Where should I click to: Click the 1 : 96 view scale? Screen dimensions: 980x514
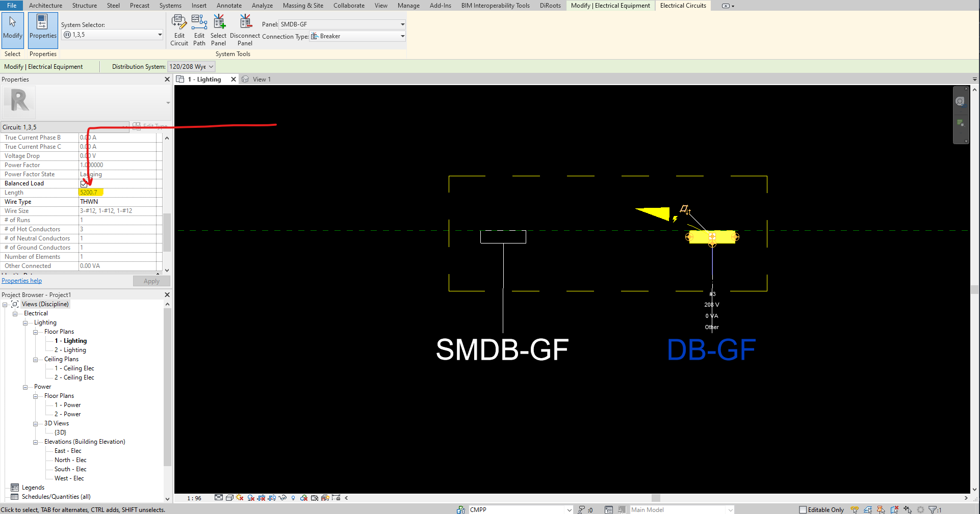(x=194, y=498)
